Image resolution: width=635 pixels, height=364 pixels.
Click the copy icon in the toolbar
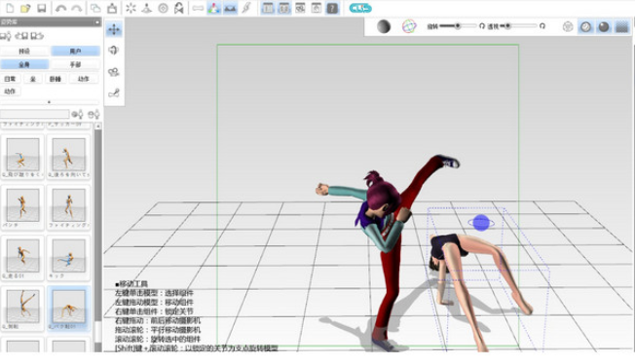95,8
